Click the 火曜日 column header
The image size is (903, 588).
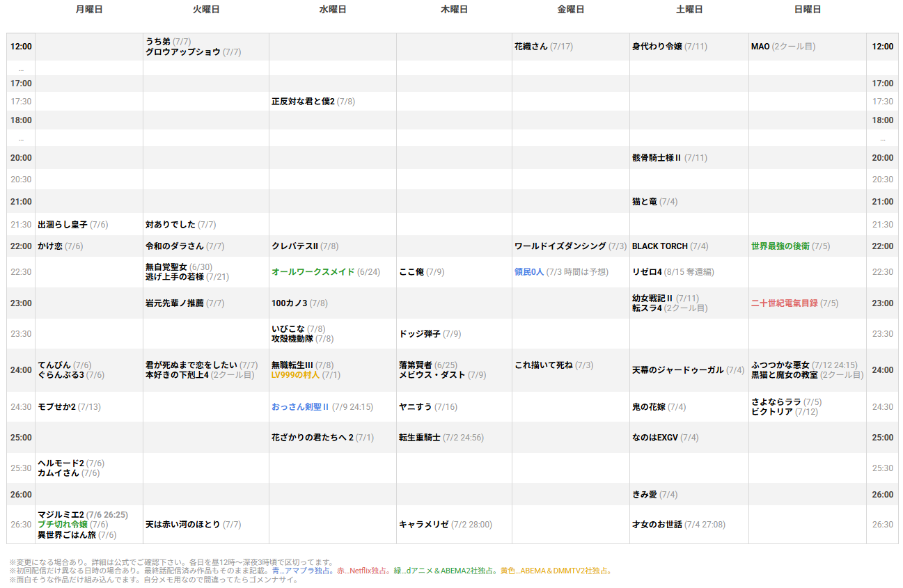(x=206, y=10)
